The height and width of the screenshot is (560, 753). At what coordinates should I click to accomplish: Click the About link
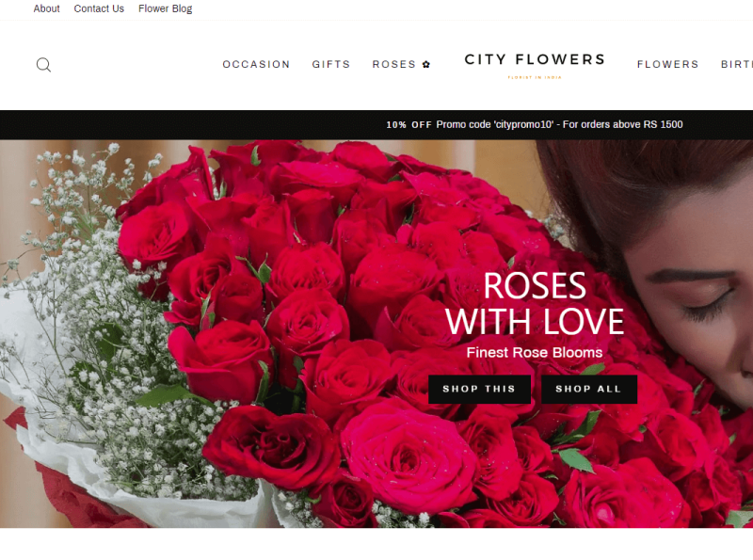pyautogui.click(x=45, y=8)
